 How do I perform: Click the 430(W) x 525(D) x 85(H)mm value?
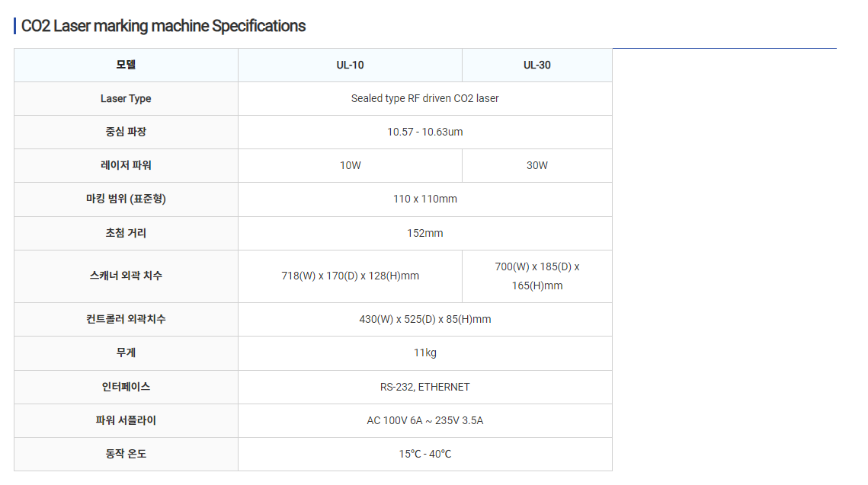point(424,319)
